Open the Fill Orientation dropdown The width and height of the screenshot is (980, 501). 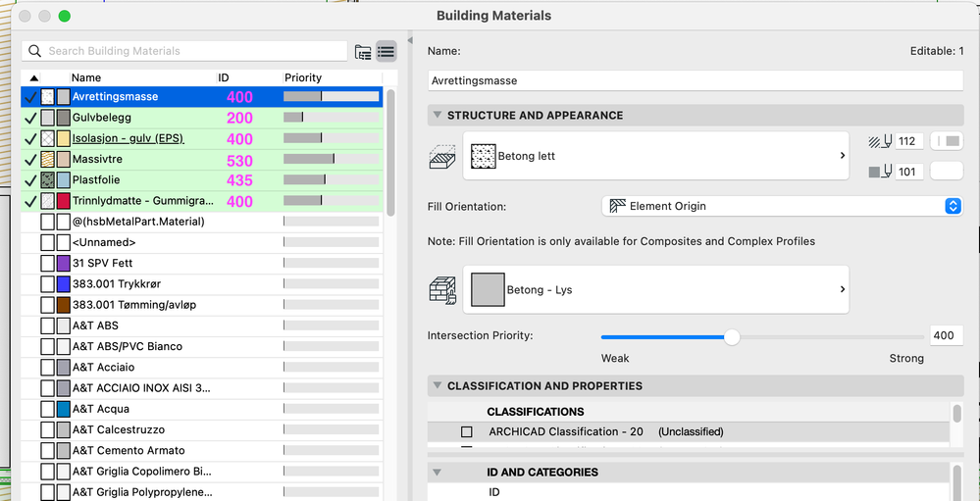coord(782,206)
